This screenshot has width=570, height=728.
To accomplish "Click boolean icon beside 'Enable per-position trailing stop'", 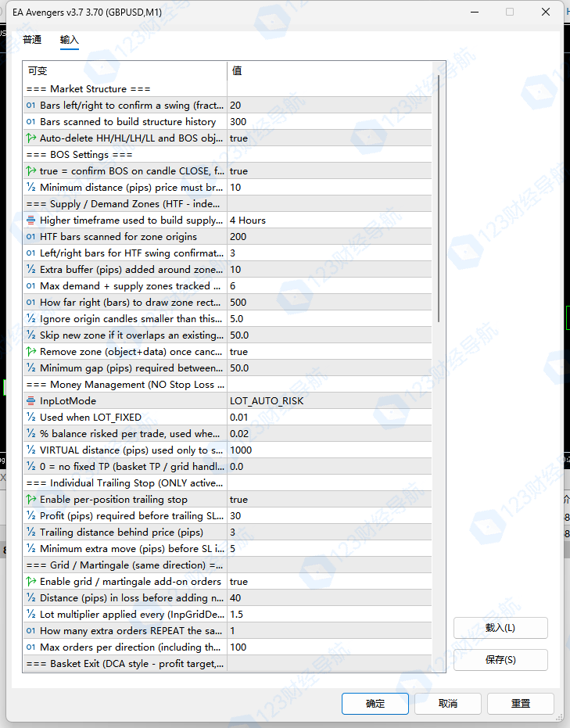I will [30, 500].
